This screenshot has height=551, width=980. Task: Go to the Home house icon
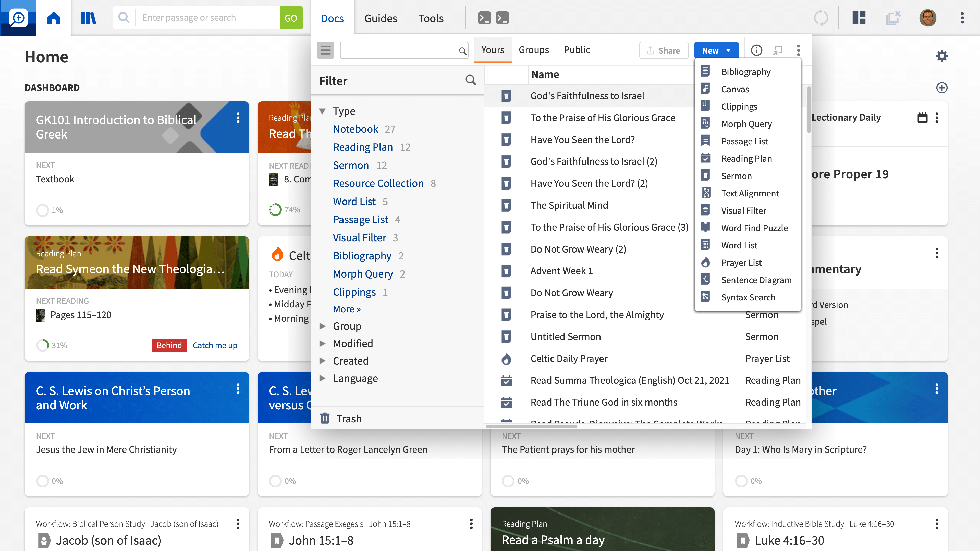click(54, 18)
